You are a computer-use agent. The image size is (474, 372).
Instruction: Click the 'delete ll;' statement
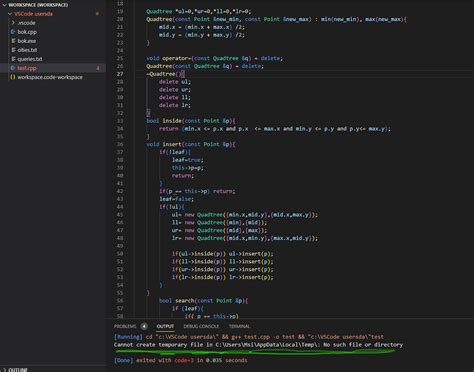point(175,97)
